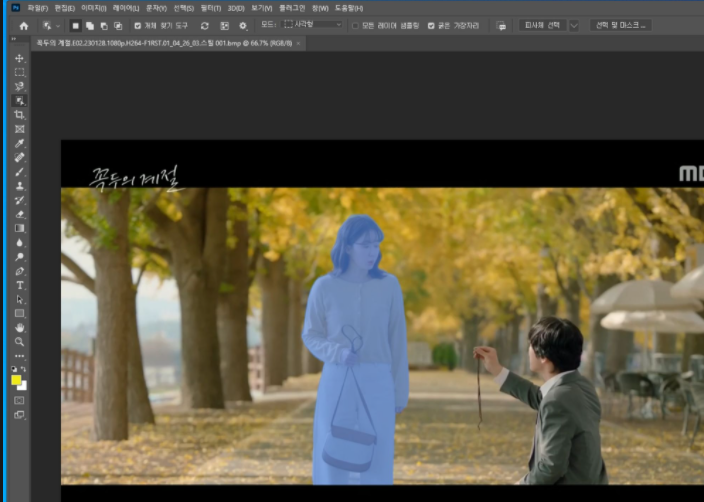Screen dimensions: 704x502
Task: Select the Hand tool
Action: [x=19, y=328]
